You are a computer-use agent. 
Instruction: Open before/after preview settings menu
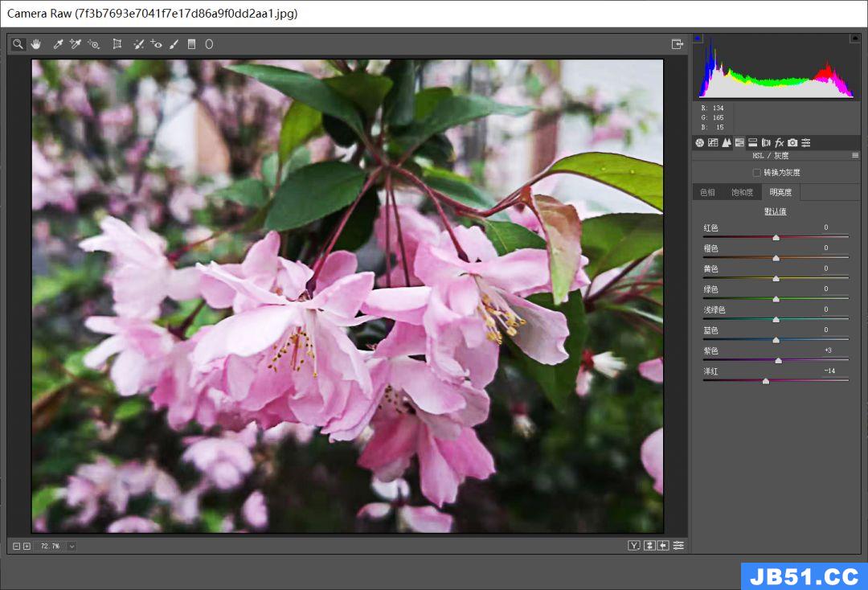coord(678,546)
